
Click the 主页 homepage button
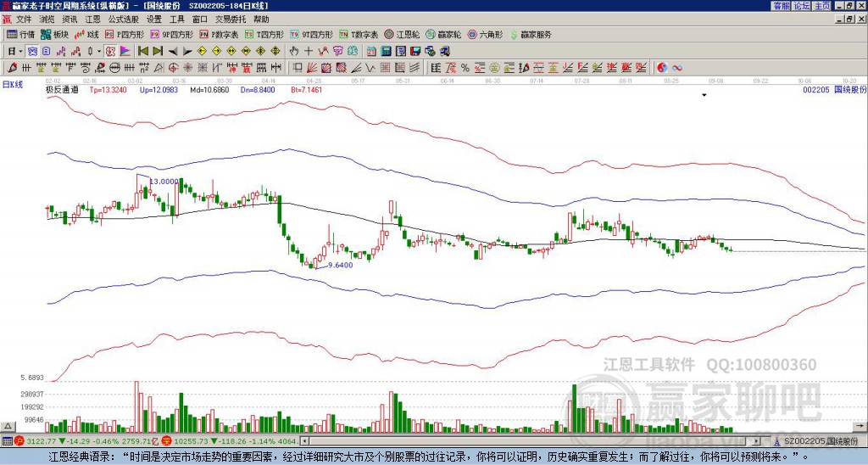click(822, 6)
